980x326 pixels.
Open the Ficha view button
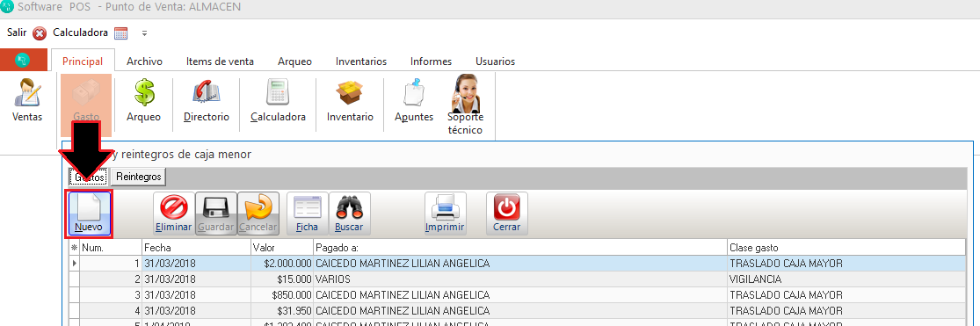(307, 214)
